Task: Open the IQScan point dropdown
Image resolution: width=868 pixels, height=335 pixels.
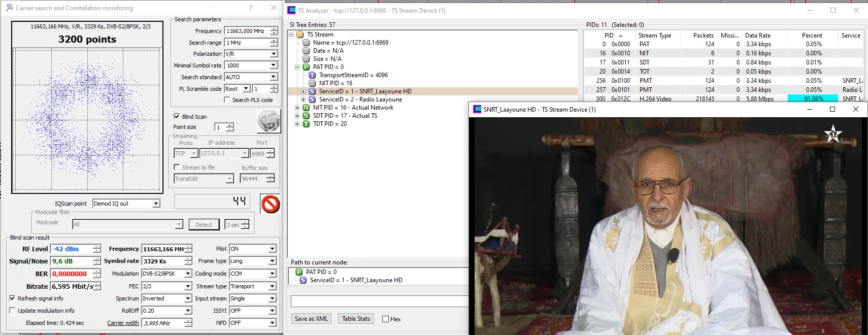Action: click(x=156, y=204)
